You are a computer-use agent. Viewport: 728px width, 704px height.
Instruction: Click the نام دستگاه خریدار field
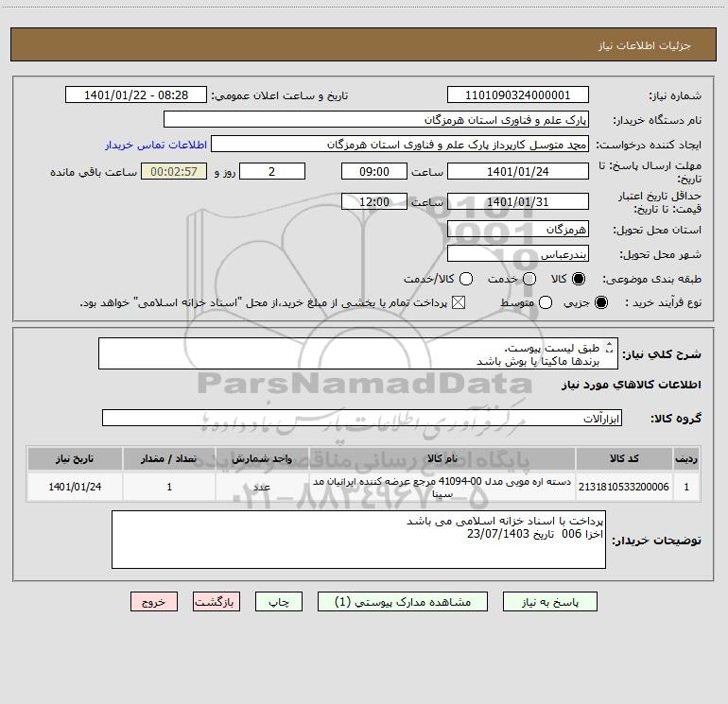(376, 120)
